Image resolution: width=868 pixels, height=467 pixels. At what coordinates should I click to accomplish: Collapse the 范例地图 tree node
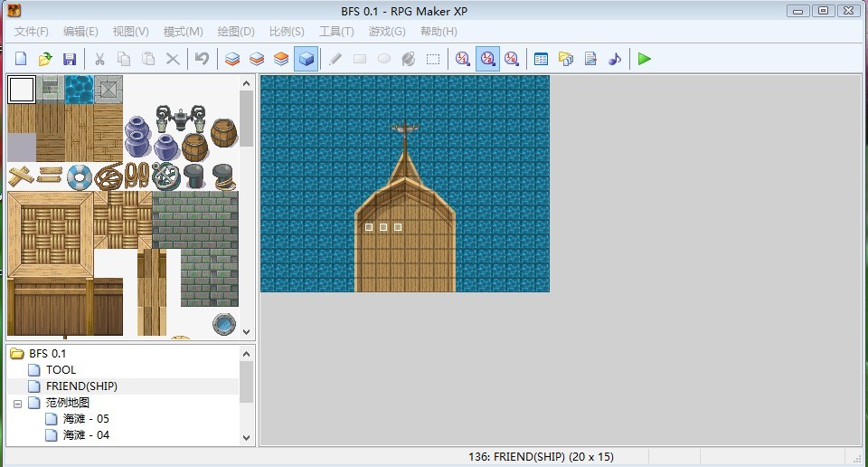pos(18,404)
